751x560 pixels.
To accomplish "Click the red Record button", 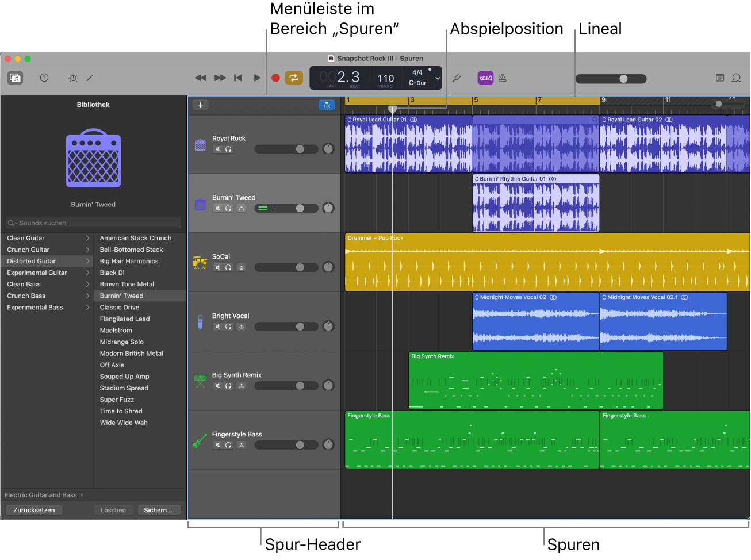I will point(275,78).
